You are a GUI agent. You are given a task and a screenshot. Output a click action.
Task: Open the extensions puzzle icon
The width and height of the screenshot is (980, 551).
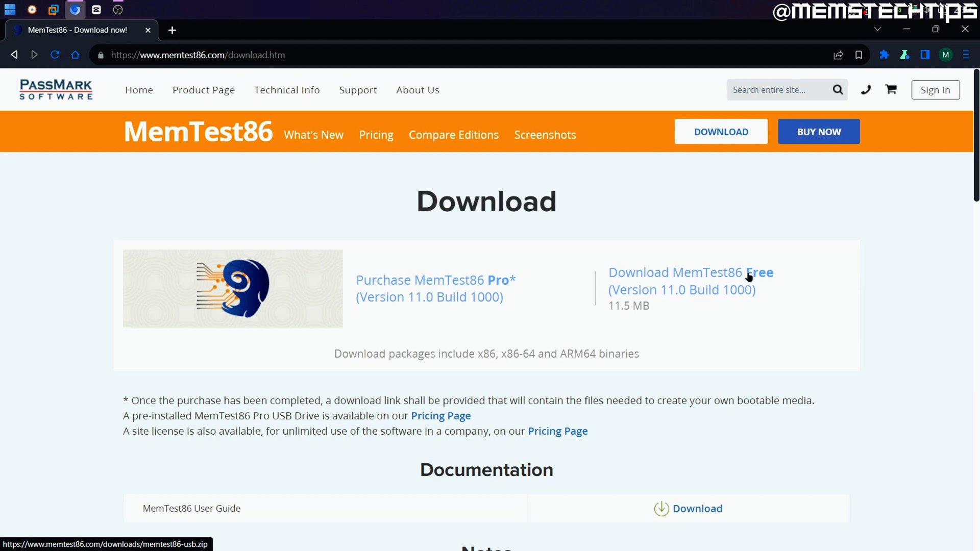coord(884,55)
